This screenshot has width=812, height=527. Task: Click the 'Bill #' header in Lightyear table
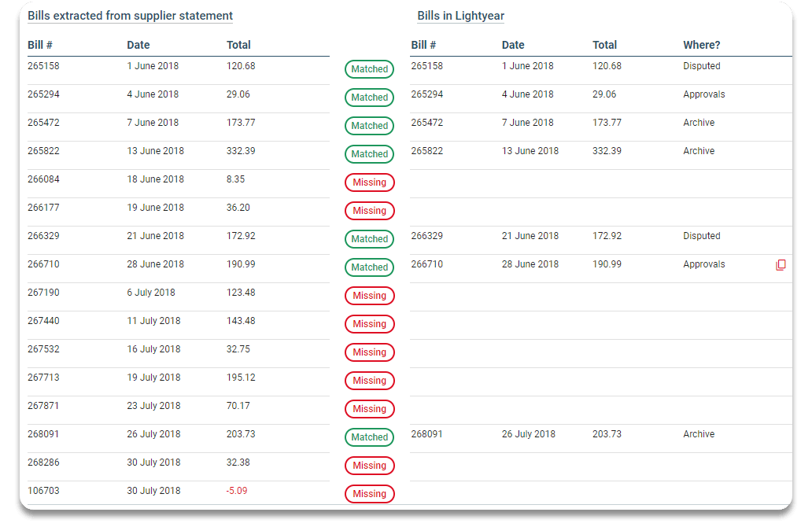[x=423, y=45]
